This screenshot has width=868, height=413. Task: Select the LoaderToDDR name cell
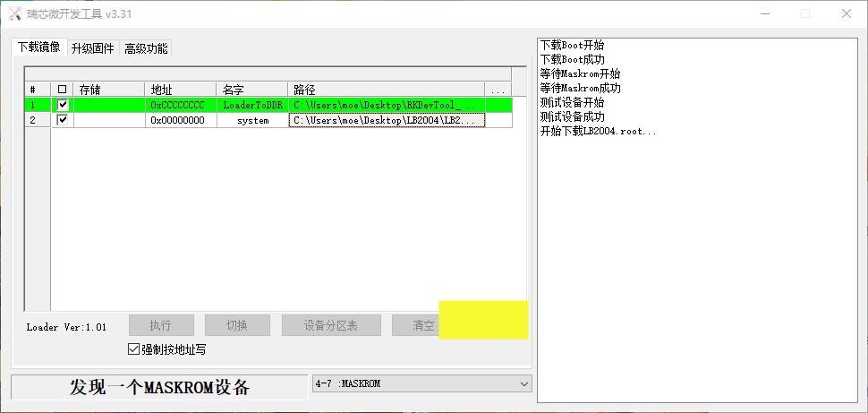pos(251,105)
